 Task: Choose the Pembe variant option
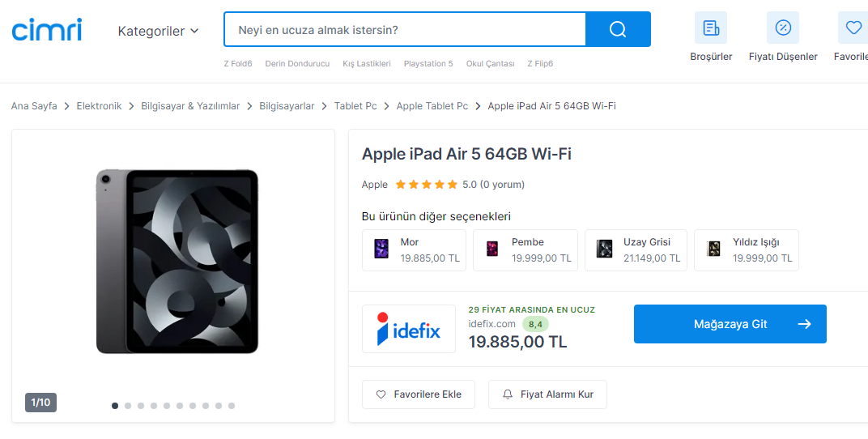pyautogui.click(x=525, y=249)
